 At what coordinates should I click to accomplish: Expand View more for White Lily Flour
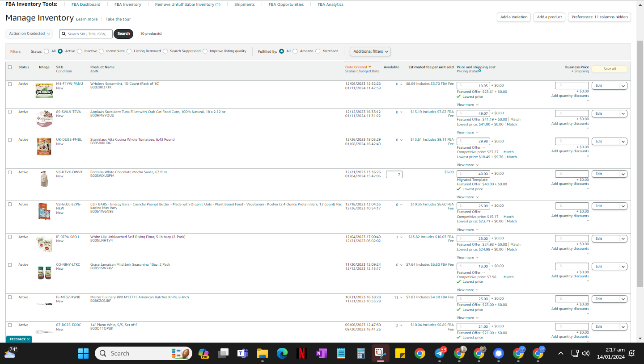tap(467, 257)
